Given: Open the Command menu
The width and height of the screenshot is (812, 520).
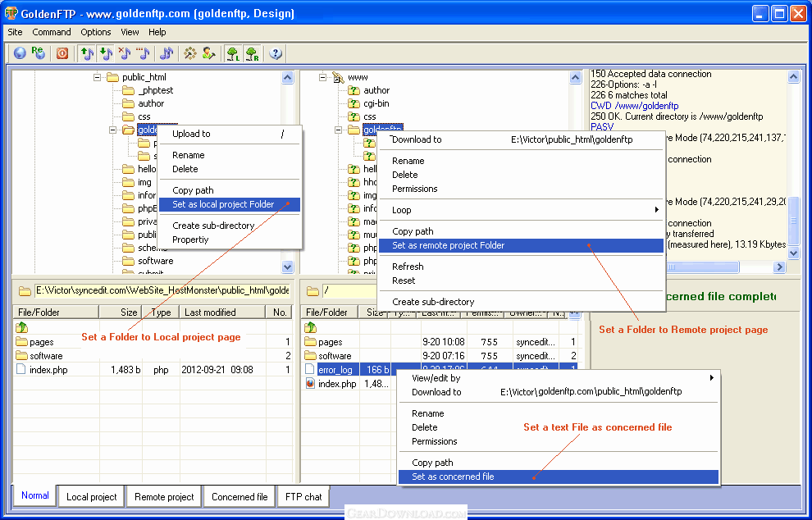Looking at the screenshot, I should [x=52, y=32].
